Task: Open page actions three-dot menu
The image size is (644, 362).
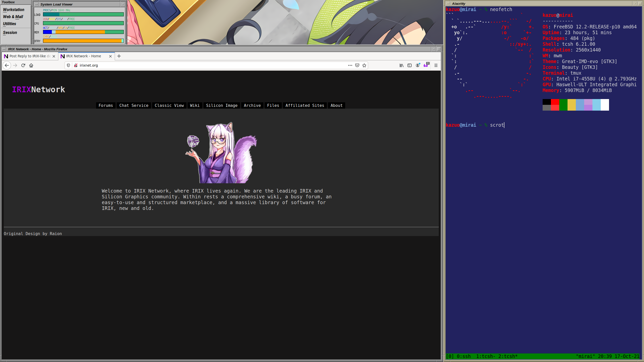Action: (350, 65)
